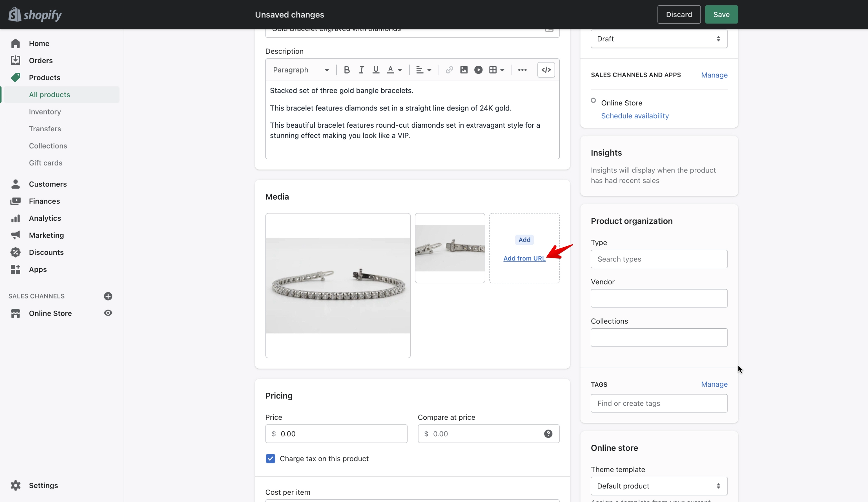Select All products submenu

(x=50, y=95)
